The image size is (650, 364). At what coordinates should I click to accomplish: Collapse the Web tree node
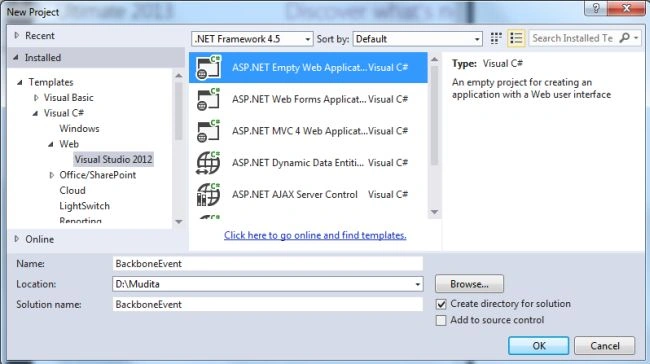pyautogui.click(x=51, y=144)
